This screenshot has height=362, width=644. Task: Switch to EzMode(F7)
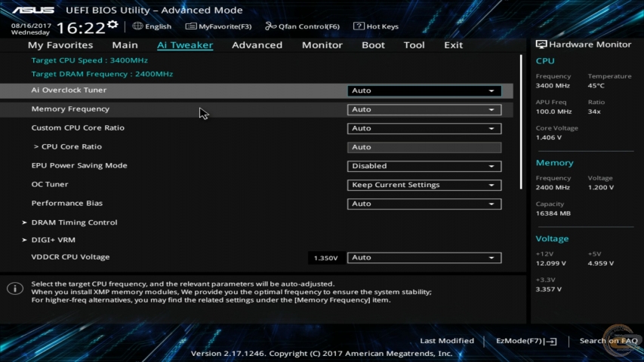[520, 341]
